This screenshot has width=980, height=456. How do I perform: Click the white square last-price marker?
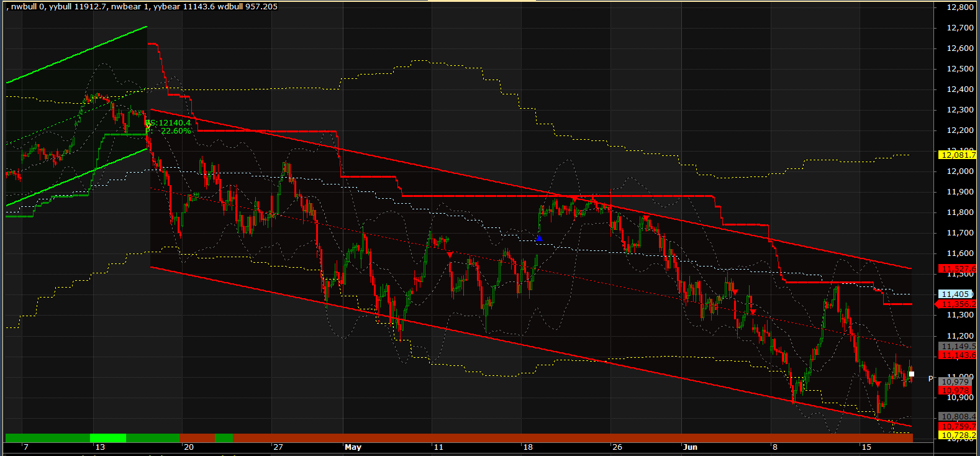coord(912,374)
